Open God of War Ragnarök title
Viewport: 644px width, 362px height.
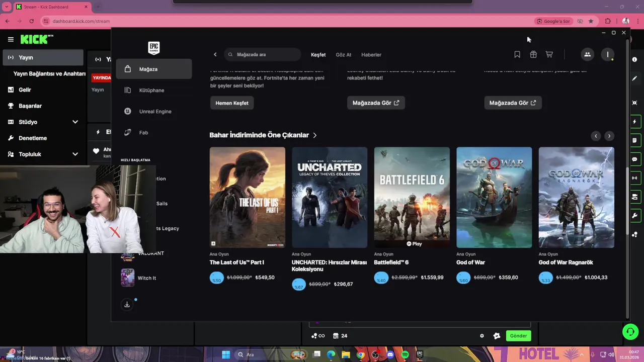click(x=566, y=262)
